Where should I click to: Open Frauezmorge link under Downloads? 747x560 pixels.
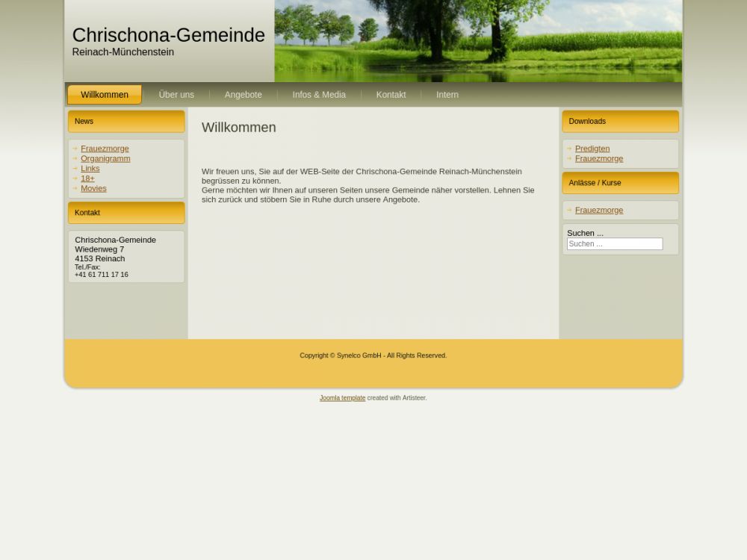click(x=599, y=158)
